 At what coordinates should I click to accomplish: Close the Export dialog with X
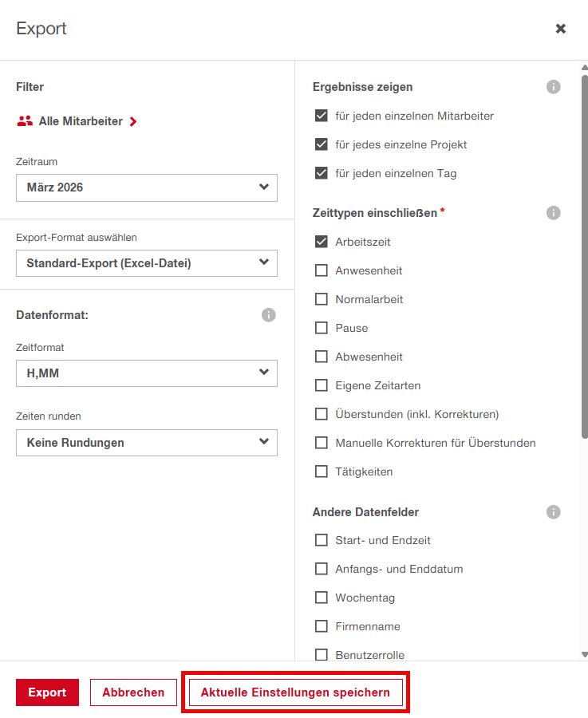(561, 29)
